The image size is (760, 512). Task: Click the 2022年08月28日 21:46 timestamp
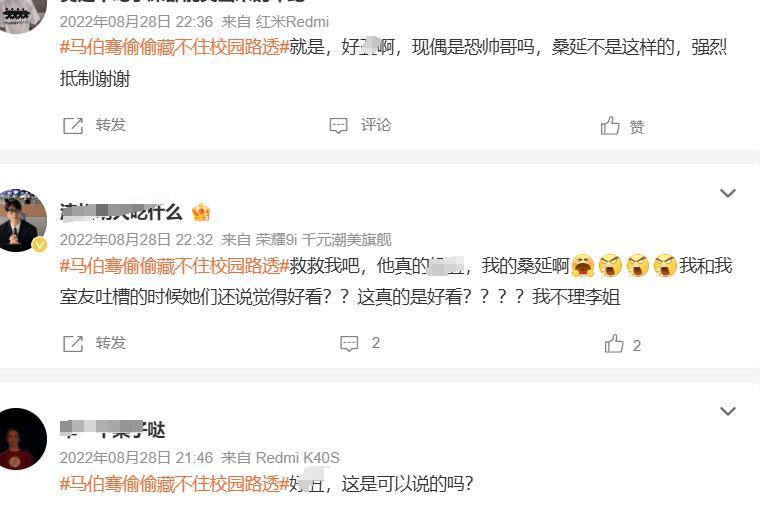pyautogui.click(x=136, y=458)
